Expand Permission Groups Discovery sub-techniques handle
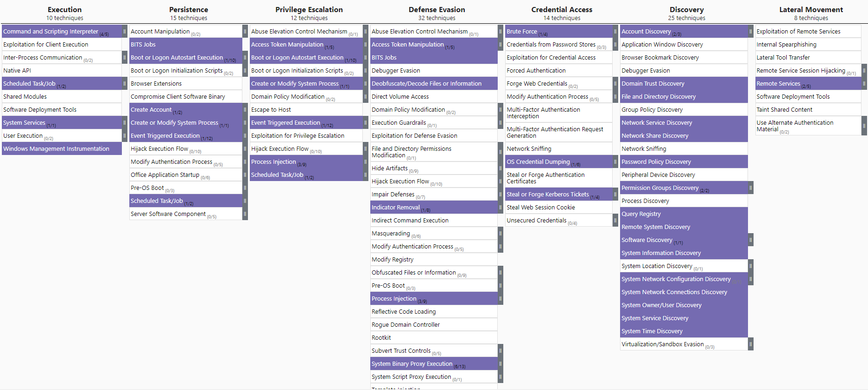The image size is (868, 390). pos(751,188)
